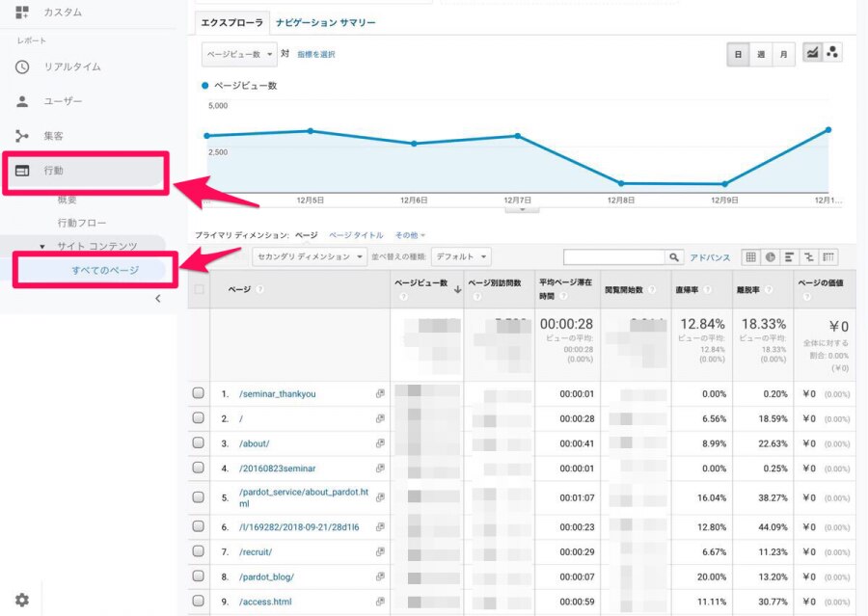The width and height of the screenshot is (868, 616).
Task: Check the box for /seminar_thankyou row
Action: 199,394
